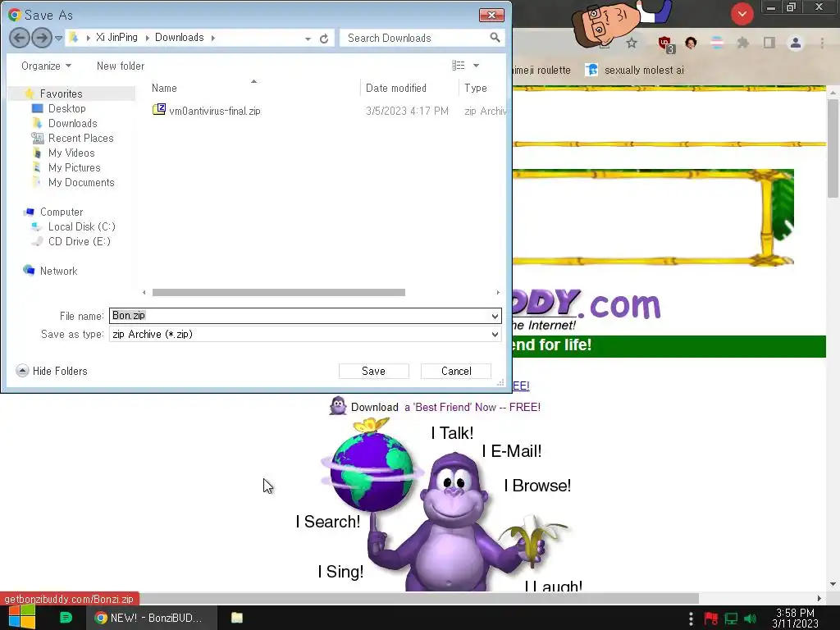Click the File name input field
The width and height of the screenshot is (840, 630).
[299, 316]
